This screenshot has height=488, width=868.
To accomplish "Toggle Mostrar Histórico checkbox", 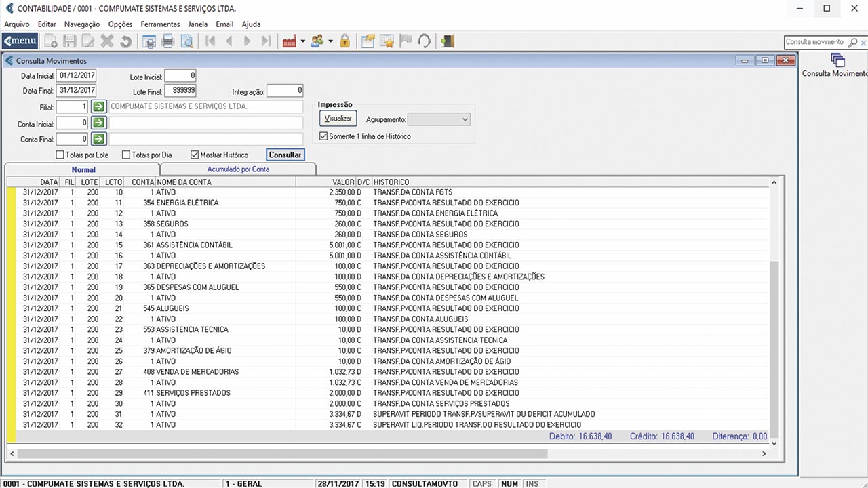I will coord(195,155).
